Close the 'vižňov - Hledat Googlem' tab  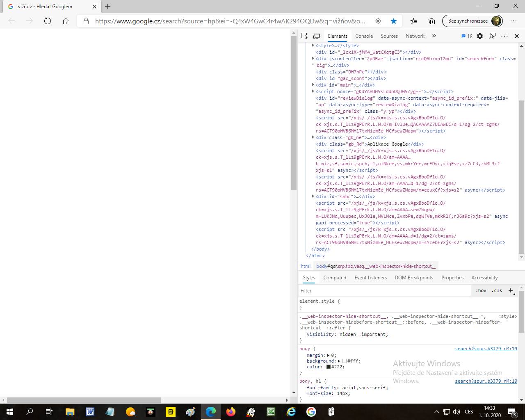(x=95, y=7)
